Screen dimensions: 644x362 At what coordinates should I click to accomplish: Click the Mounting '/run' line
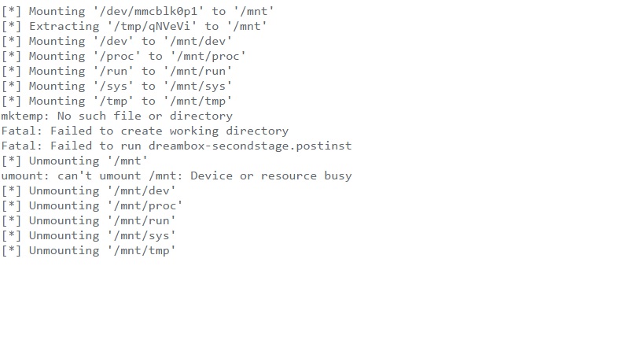click(116, 71)
